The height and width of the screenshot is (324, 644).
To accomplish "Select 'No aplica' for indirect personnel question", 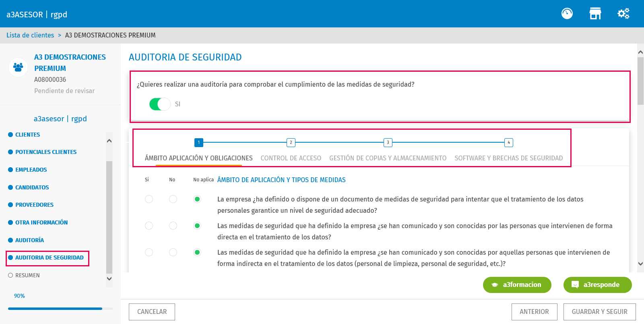I will coord(197,252).
